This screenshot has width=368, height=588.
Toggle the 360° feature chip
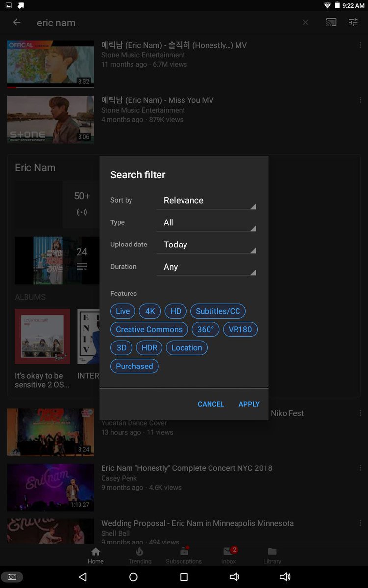click(206, 329)
